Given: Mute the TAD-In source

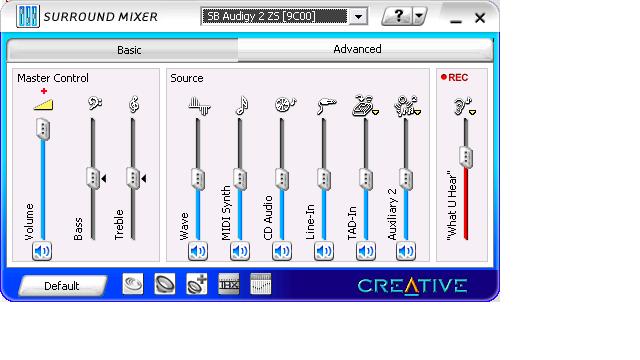Looking at the screenshot, I should coord(366,251).
